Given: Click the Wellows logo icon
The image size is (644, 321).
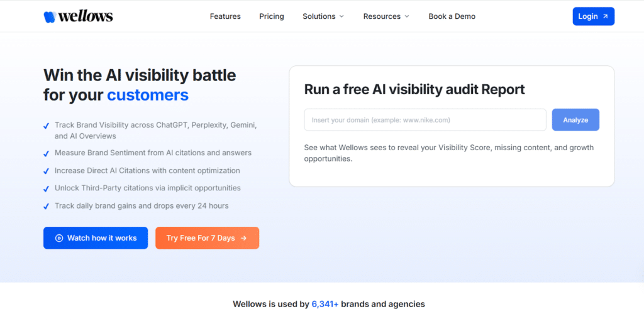Looking at the screenshot, I should [50, 17].
